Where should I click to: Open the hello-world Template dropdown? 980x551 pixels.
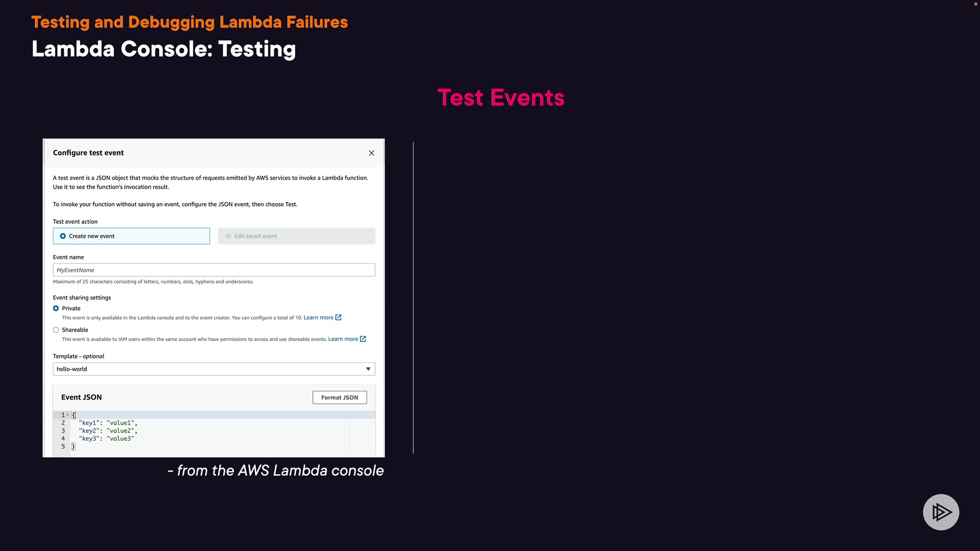click(204, 369)
